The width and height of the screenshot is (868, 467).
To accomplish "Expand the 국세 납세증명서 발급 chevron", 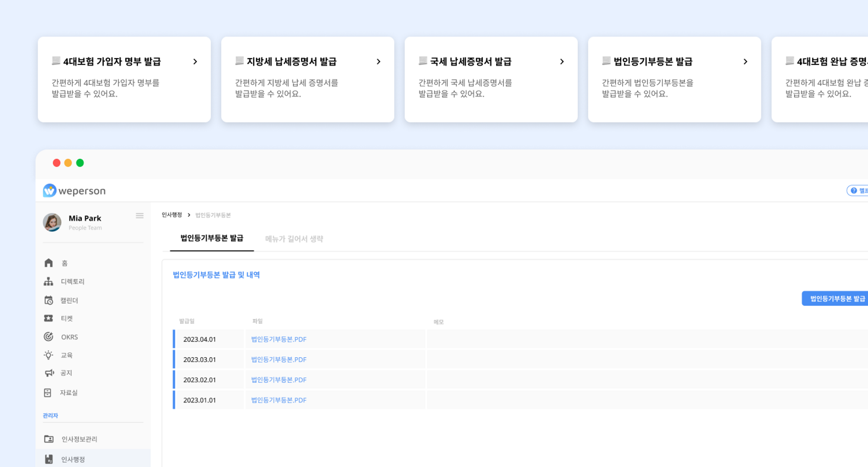I will tap(562, 62).
